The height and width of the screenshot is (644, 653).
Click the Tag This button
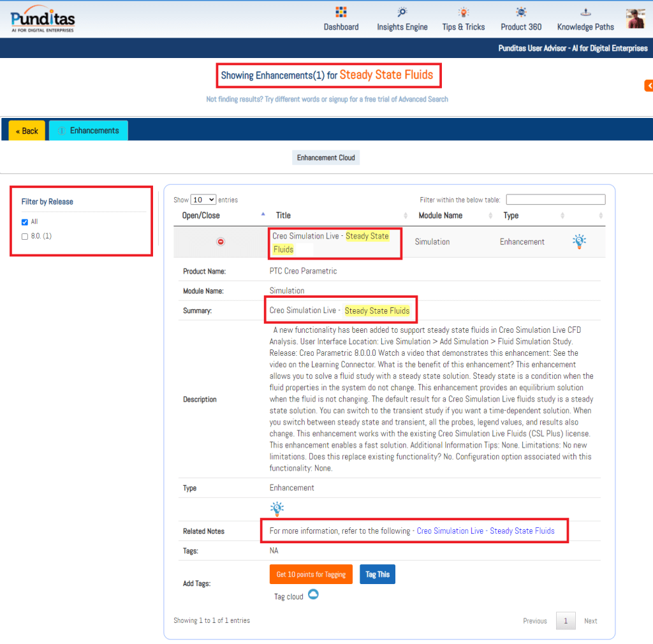click(378, 574)
